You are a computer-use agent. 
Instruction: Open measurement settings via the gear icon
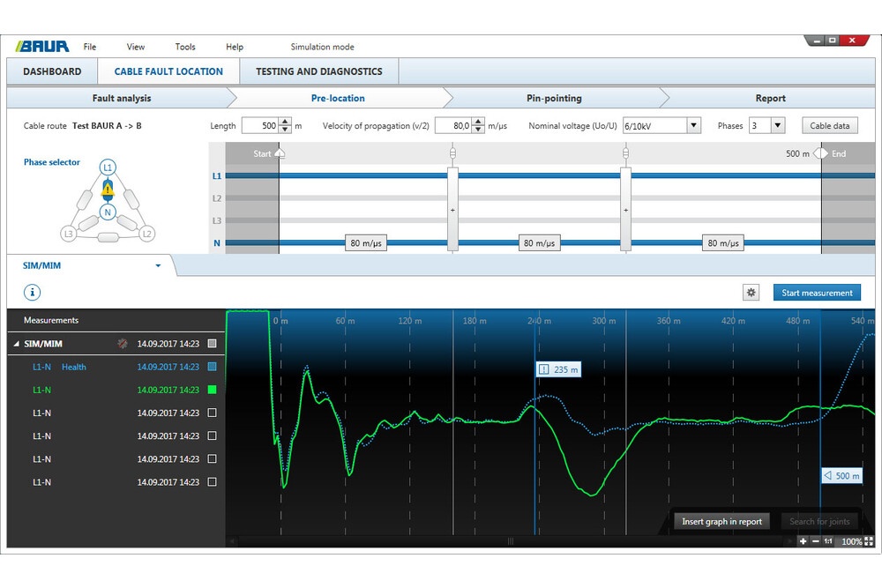pyautogui.click(x=751, y=292)
